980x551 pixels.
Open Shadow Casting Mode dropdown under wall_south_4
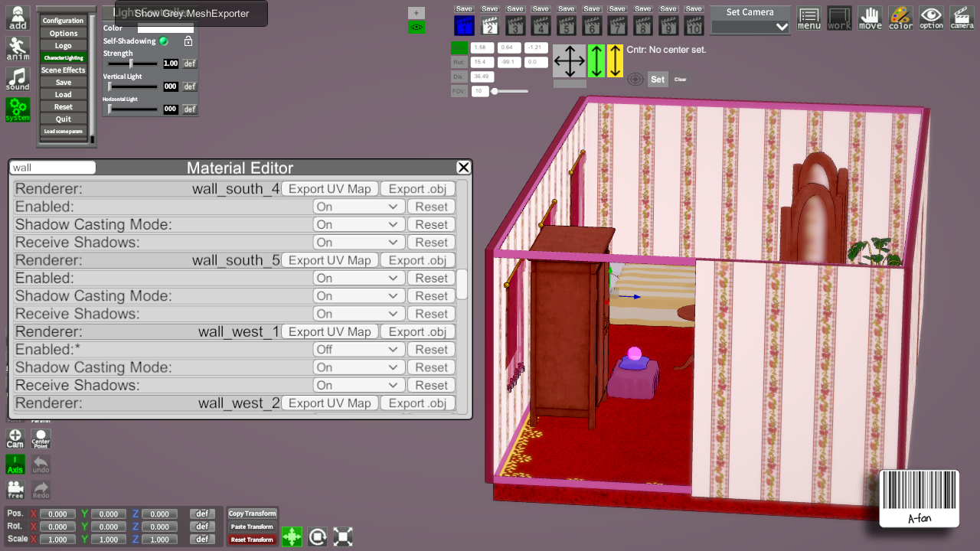(359, 224)
